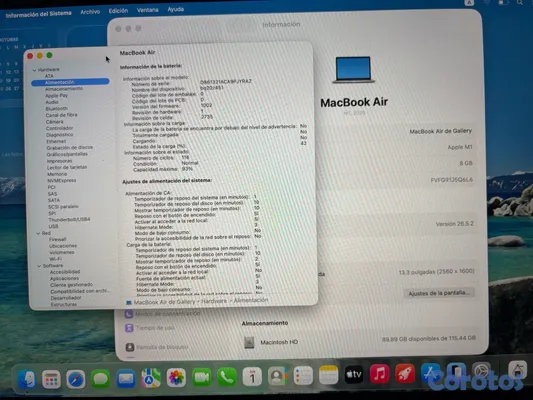Collapse the Software tree section

tap(39, 266)
